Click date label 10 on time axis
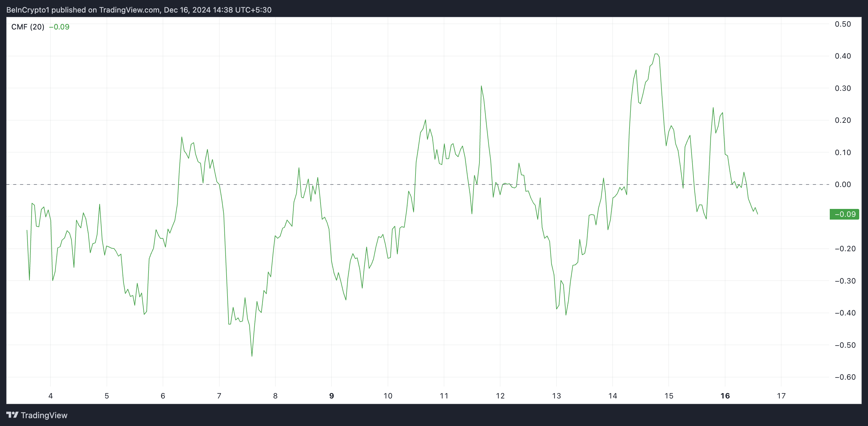The image size is (868, 426). 388,396
